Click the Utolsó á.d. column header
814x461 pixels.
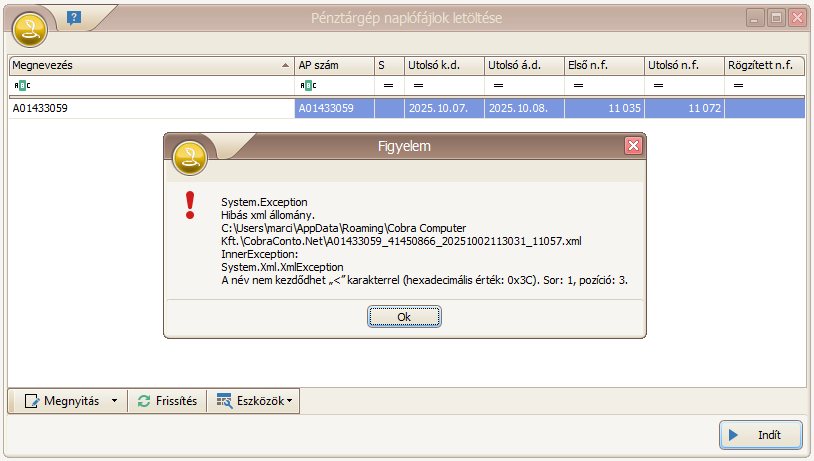coord(523,65)
